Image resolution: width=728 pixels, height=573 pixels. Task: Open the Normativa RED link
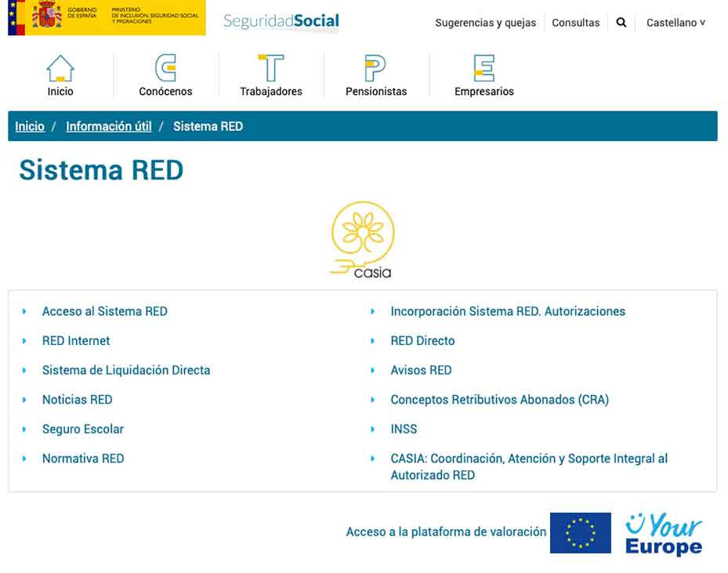click(83, 459)
